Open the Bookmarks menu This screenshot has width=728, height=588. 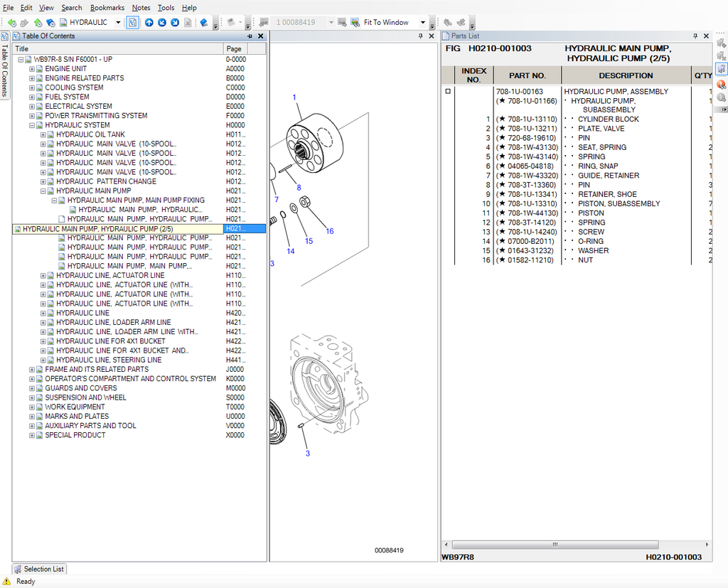(x=107, y=8)
